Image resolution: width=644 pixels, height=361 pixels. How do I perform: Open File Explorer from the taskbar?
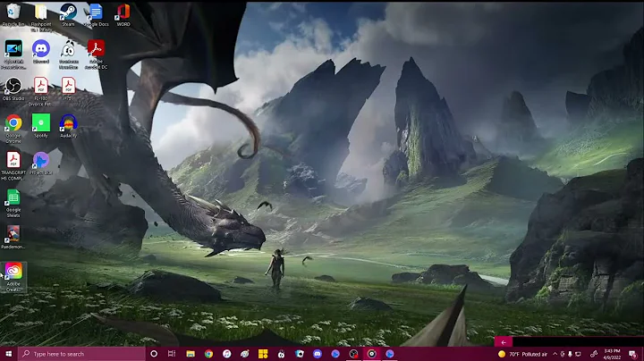[x=191, y=354]
